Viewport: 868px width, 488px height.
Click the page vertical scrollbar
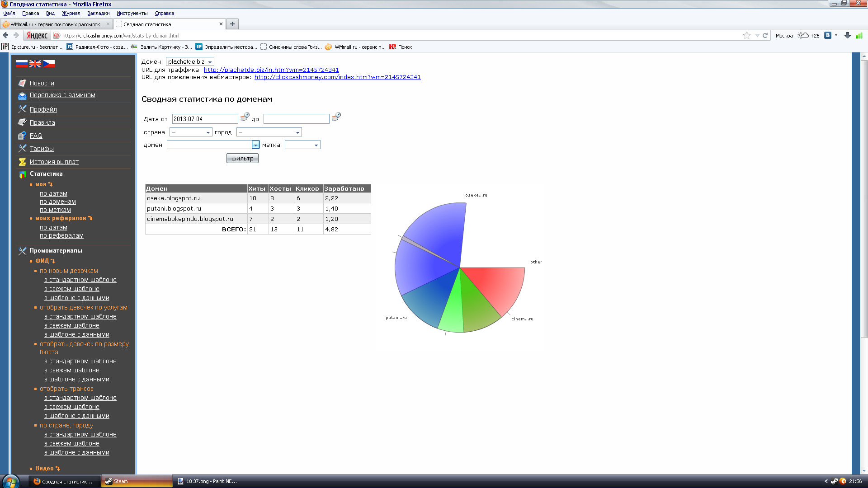(864, 199)
